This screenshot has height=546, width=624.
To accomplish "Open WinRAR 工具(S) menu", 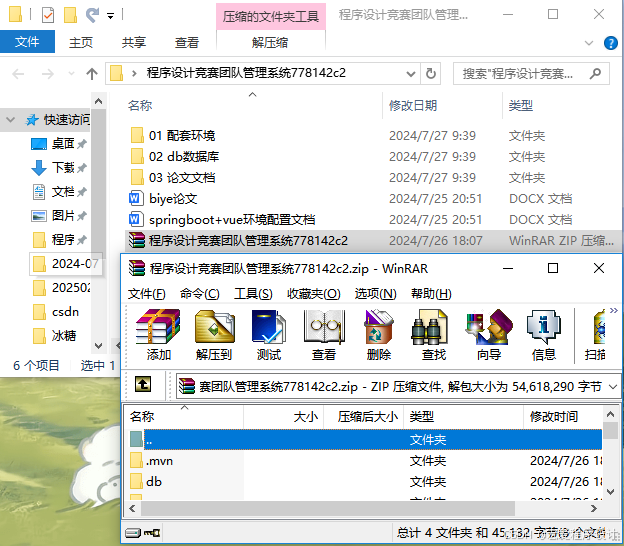I will click(x=253, y=294).
